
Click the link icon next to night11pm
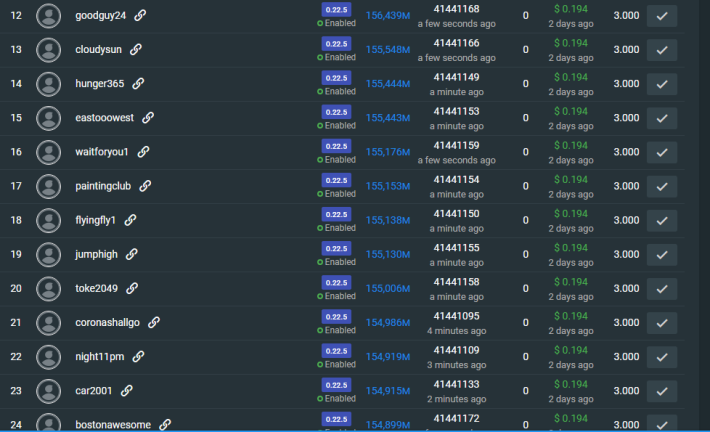tap(138, 356)
